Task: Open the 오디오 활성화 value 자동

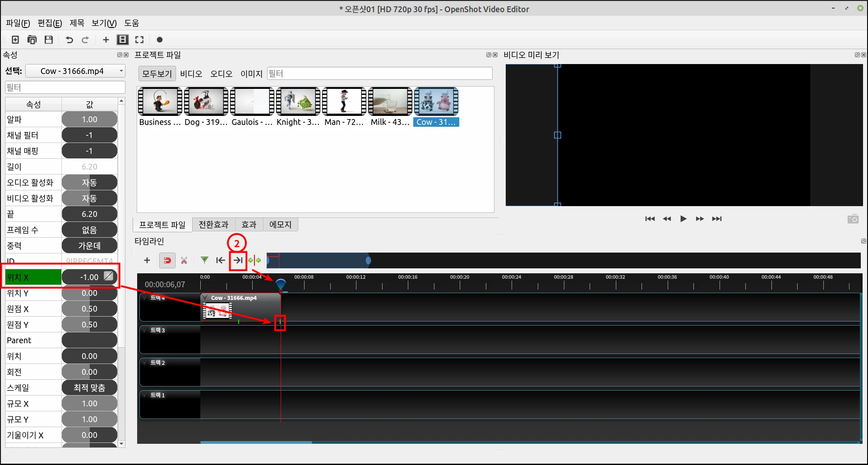Action: pyautogui.click(x=89, y=183)
